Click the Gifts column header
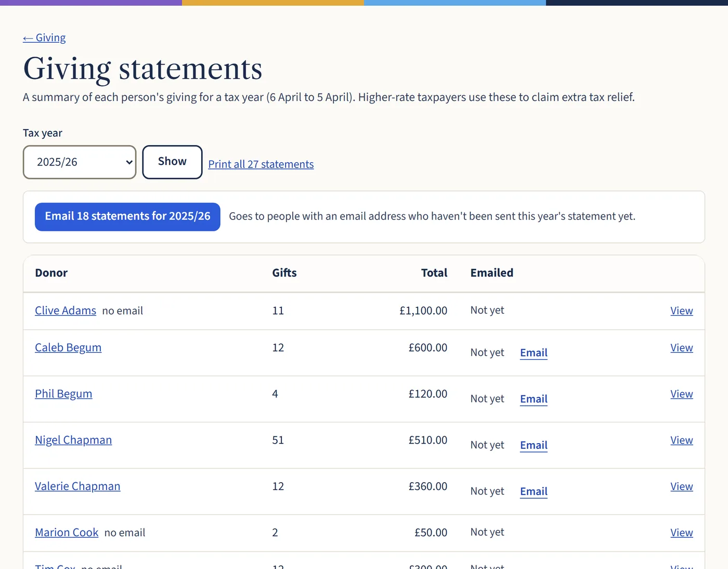728x569 pixels. (284, 273)
